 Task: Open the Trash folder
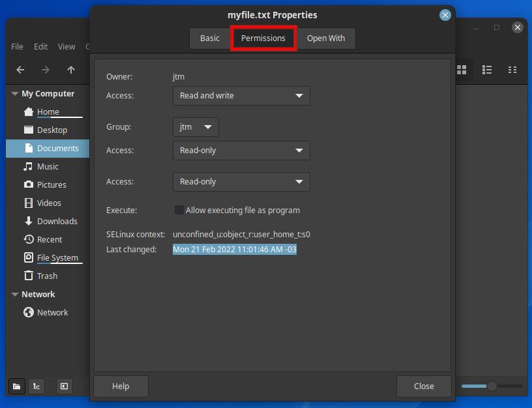[x=50, y=276]
